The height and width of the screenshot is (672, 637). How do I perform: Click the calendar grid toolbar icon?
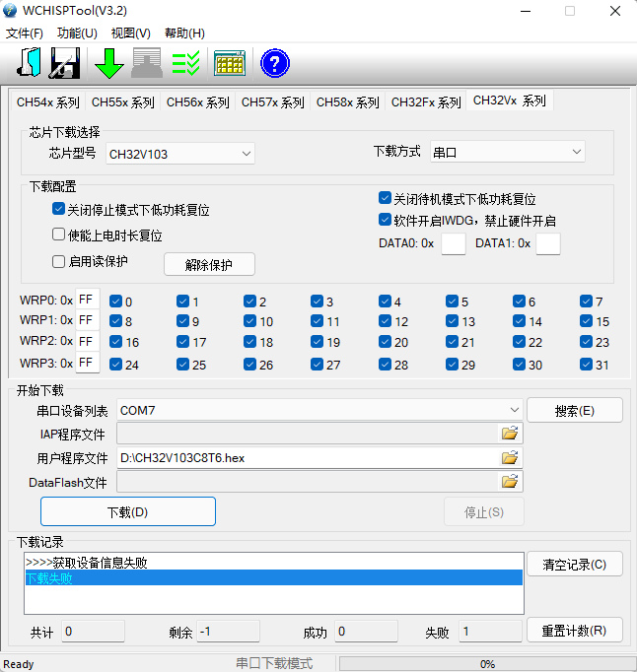coord(230,63)
